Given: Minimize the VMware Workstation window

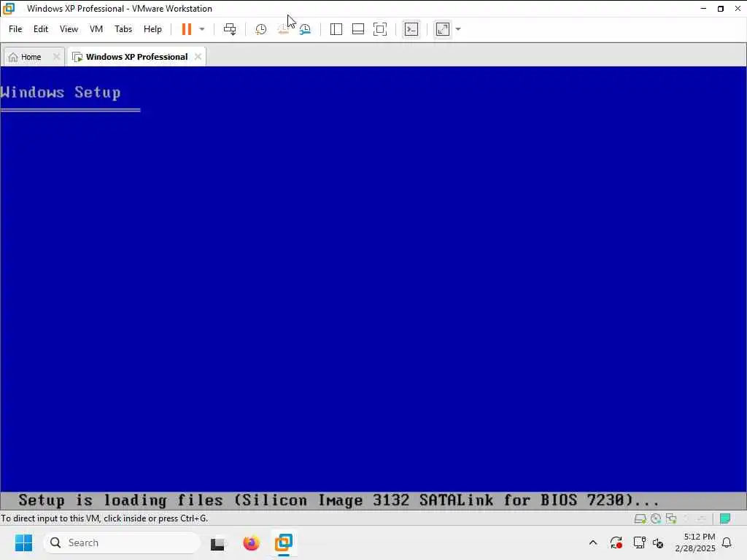Looking at the screenshot, I should point(703,9).
